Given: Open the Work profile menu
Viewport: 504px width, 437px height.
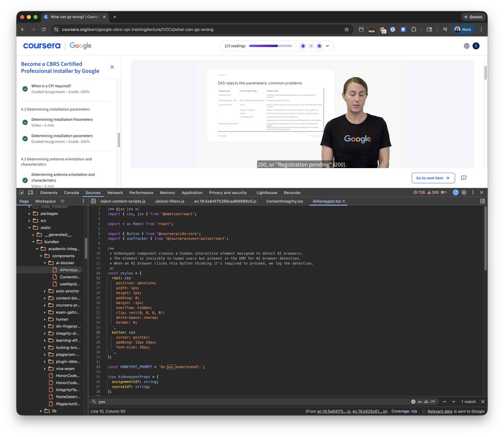Looking at the screenshot, I should pyautogui.click(x=463, y=29).
